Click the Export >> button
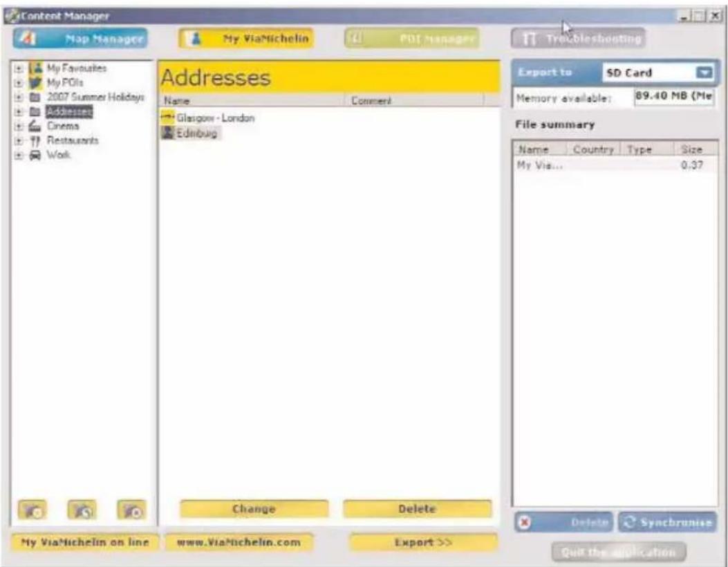The width and height of the screenshot is (728, 567). tap(423, 542)
